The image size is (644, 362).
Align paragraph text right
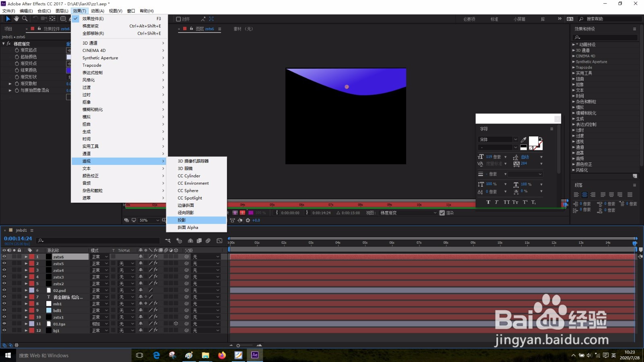[593, 195]
